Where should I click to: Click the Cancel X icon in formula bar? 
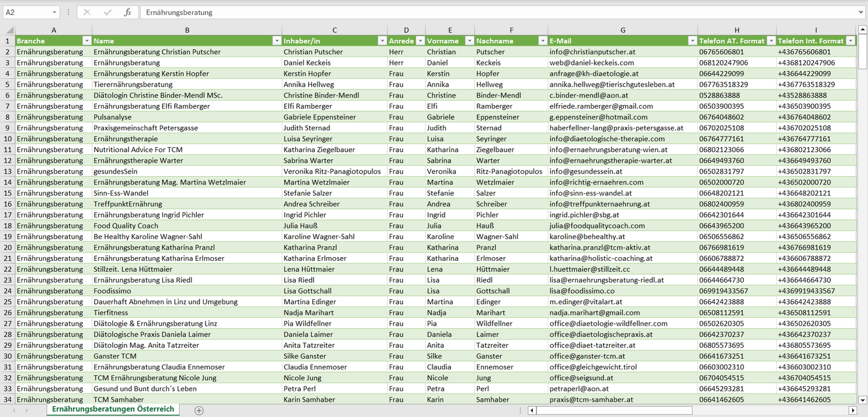point(87,12)
